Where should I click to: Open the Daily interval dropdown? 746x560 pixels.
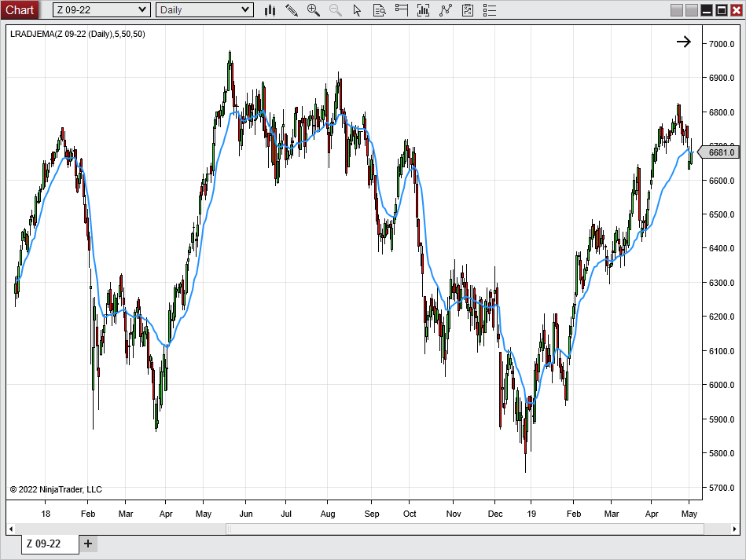coord(203,10)
